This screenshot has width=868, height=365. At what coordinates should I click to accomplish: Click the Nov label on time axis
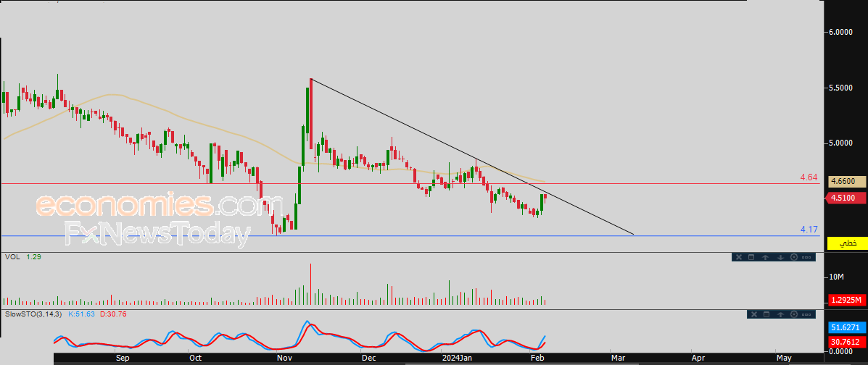(x=284, y=358)
